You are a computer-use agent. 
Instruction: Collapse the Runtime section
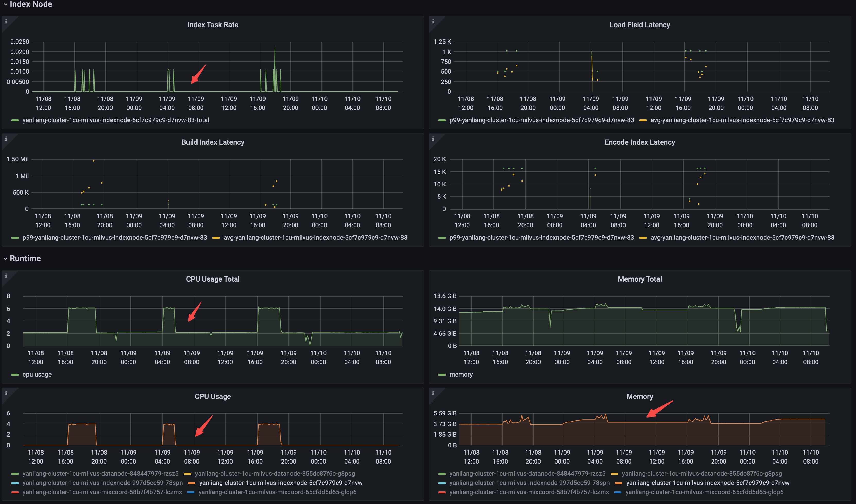pos(25,258)
